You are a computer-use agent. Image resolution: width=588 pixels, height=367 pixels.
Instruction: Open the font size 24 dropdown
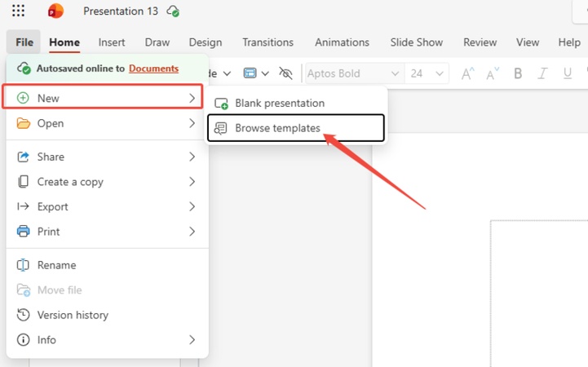pyautogui.click(x=441, y=73)
